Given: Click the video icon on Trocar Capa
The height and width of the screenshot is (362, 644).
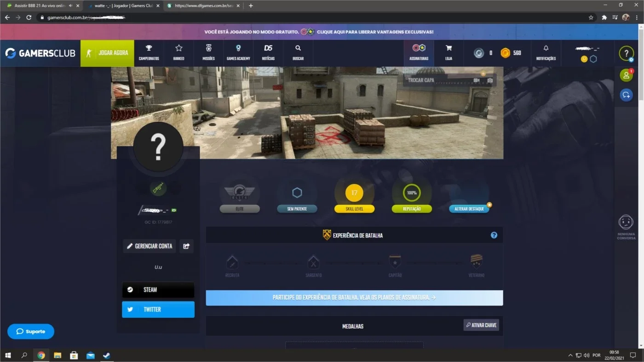Looking at the screenshot, I should click(x=477, y=80).
